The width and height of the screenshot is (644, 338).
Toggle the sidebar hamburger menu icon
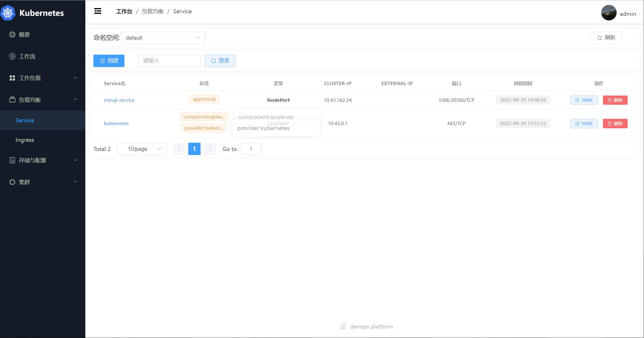pos(98,11)
